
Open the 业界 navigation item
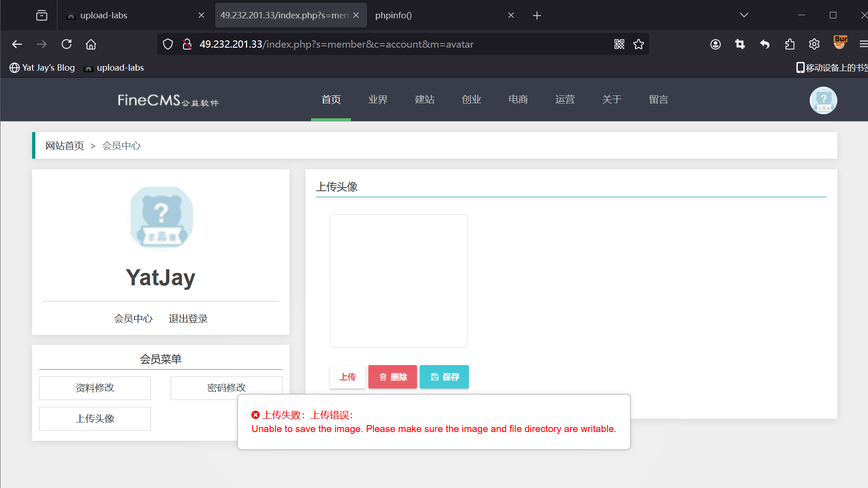click(x=378, y=99)
